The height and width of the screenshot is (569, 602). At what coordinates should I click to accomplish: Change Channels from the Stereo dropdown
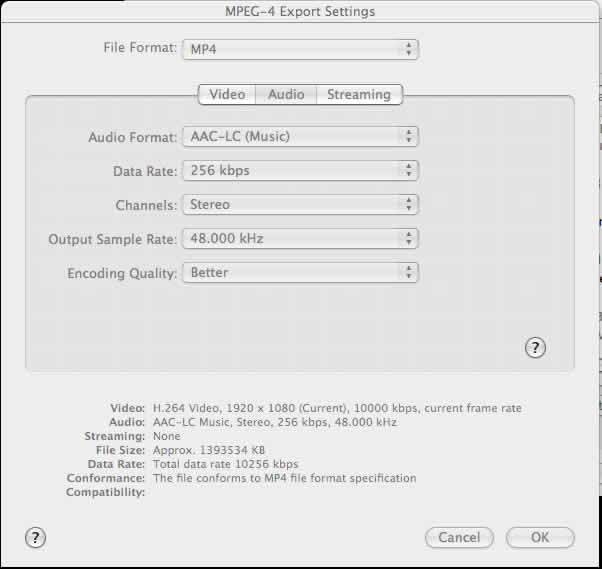[299, 205]
